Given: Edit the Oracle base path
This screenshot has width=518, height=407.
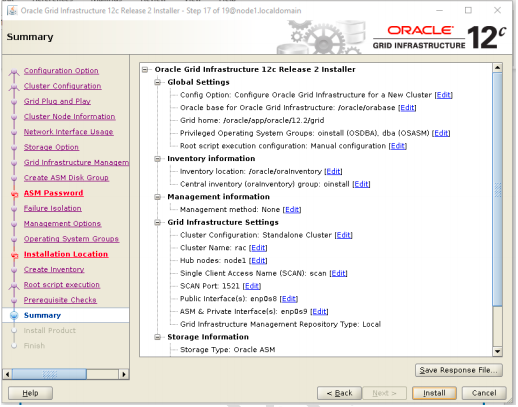Looking at the screenshot, I should coord(407,108).
